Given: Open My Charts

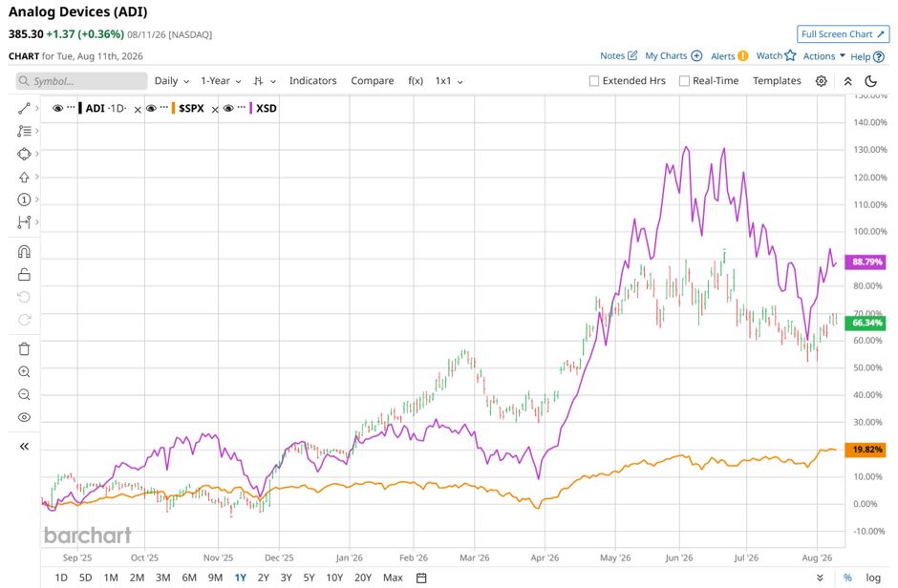Looking at the screenshot, I should point(673,56).
